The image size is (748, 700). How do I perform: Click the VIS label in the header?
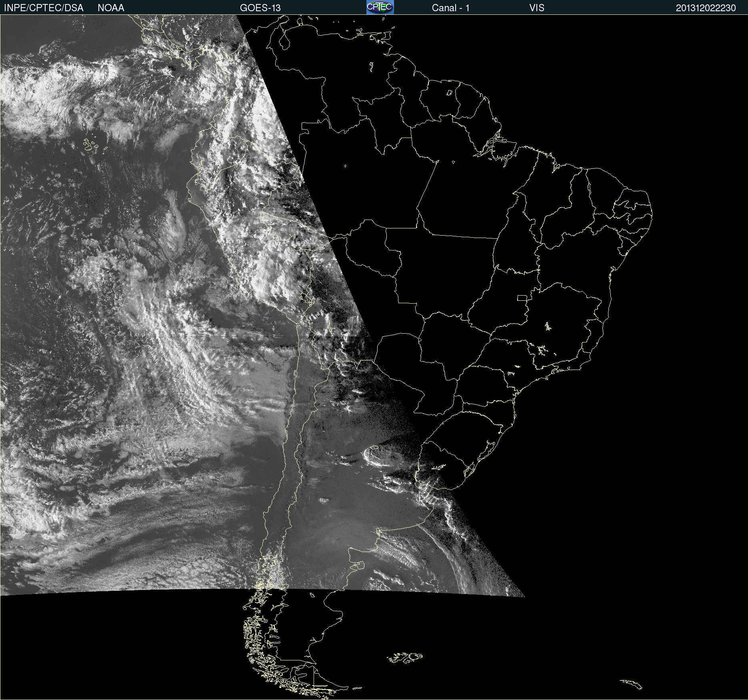[537, 8]
